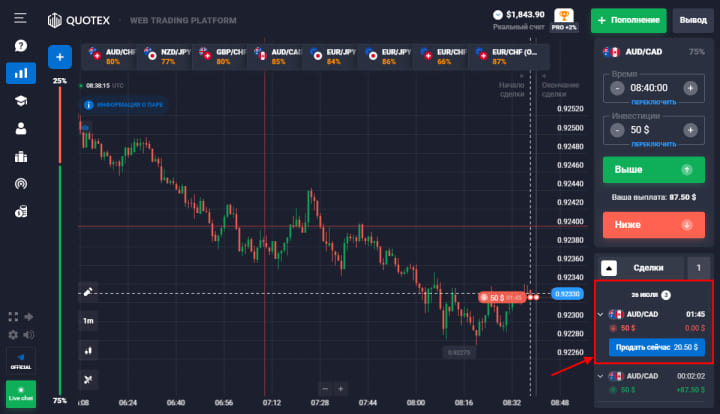Viewport: 720px width, 414px height.
Task: Open the chart type candles icon
Action: [x=88, y=350]
